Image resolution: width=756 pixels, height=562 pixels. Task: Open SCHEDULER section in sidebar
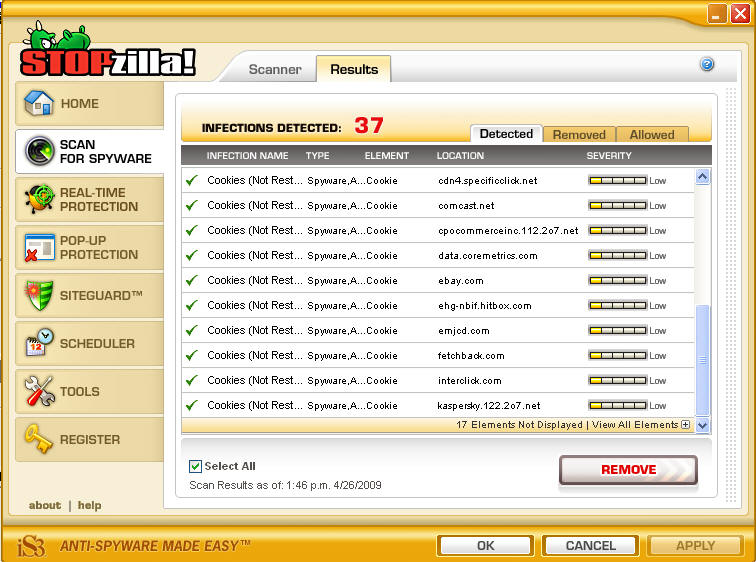(90, 343)
